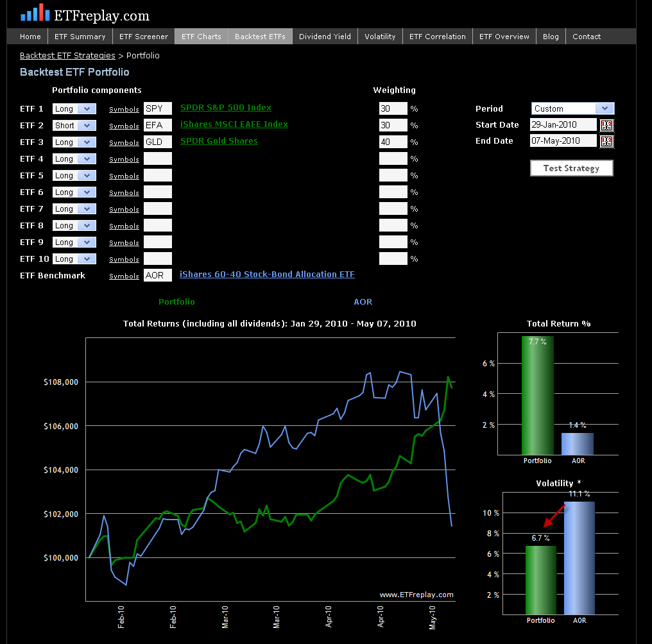The image size is (652, 644).
Task: Open ETF 3 position dropdown
Action: (x=74, y=142)
